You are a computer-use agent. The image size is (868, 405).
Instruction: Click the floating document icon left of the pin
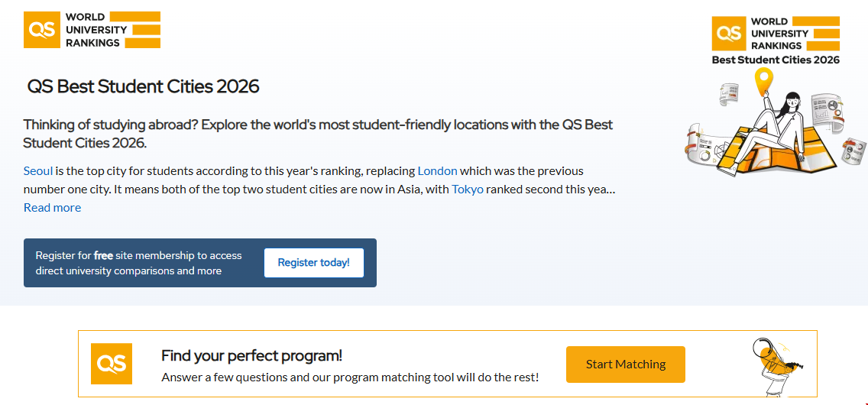(x=729, y=93)
